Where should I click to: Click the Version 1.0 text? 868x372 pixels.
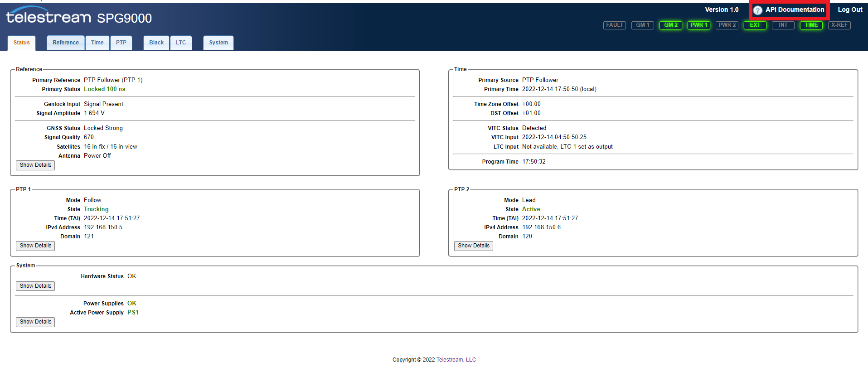point(722,10)
